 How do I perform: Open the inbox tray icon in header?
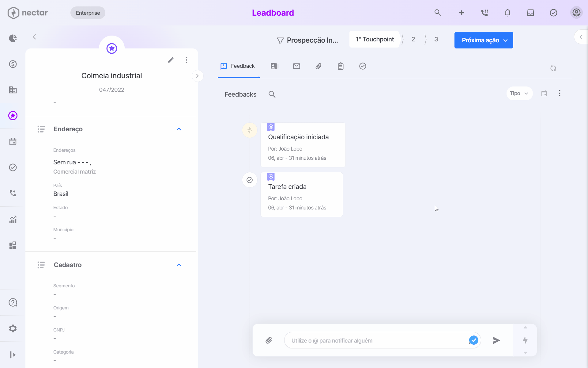[530, 13]
